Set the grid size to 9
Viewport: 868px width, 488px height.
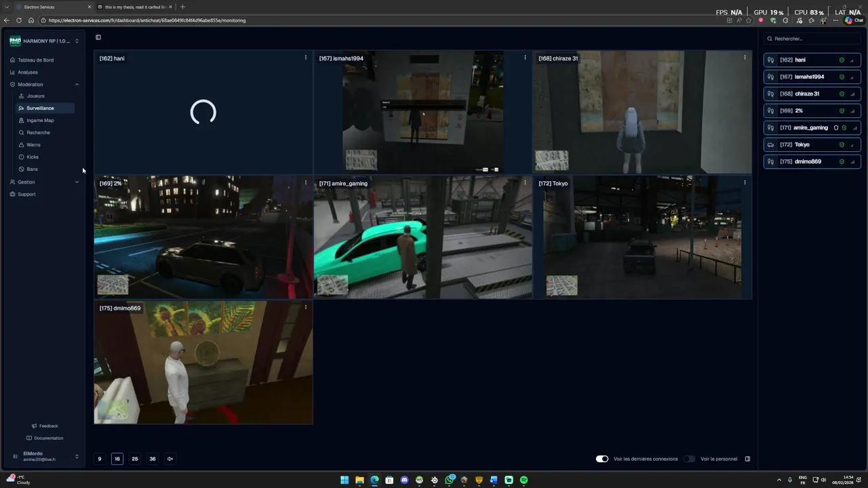click(100, 459)
